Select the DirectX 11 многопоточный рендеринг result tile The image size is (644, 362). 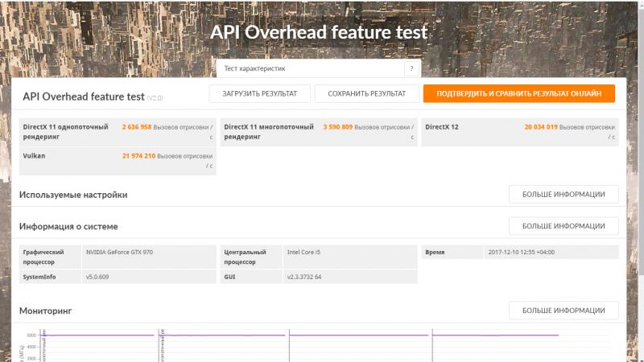click(x=319, y=132)
